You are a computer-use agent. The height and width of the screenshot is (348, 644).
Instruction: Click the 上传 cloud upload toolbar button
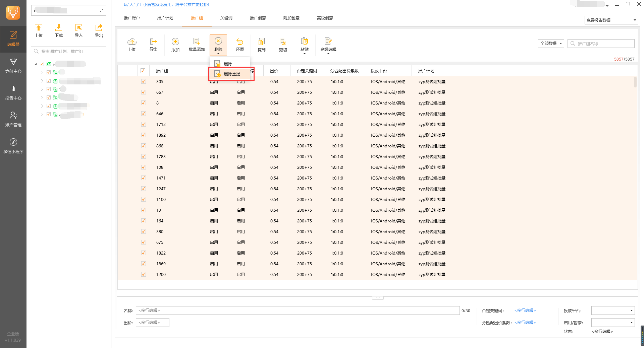(131, 45)
